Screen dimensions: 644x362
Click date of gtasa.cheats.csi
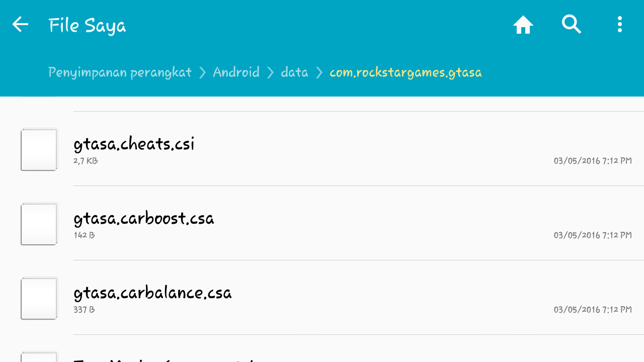(x=593, y=161)
